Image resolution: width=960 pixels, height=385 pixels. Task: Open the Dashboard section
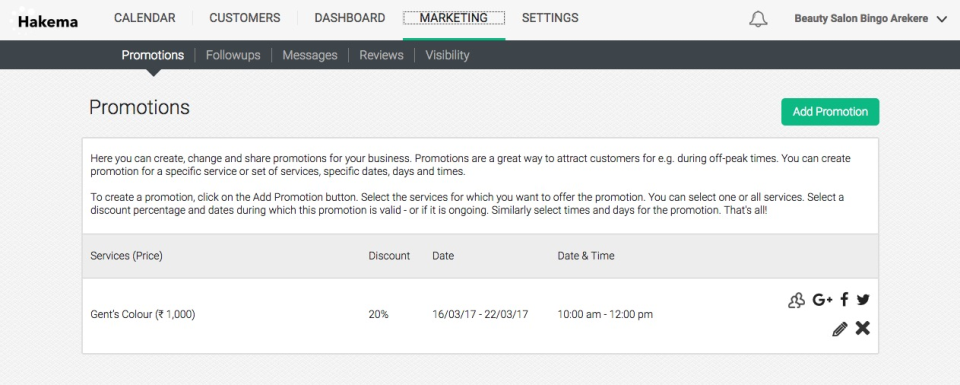coord(350,18)
